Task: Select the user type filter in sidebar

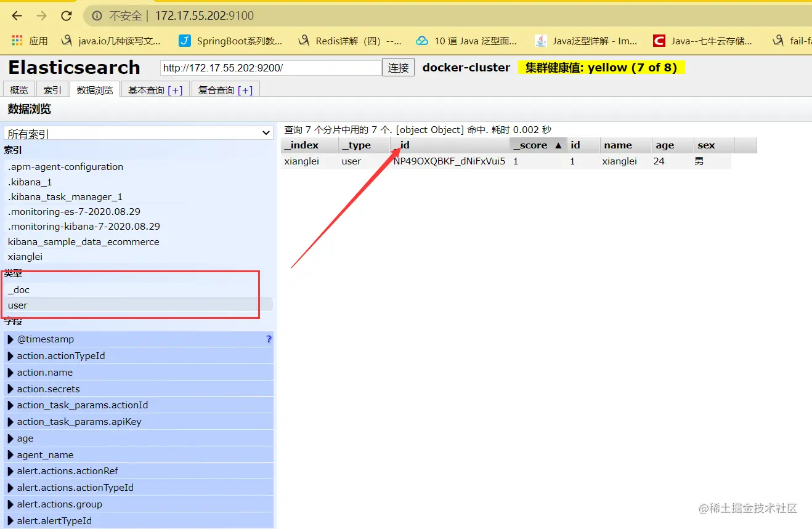Action: click(x=139, y=305)
